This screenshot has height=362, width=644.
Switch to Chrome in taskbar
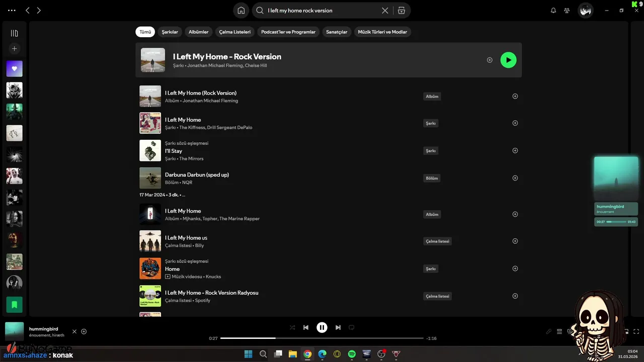click(x=307, y=354)
